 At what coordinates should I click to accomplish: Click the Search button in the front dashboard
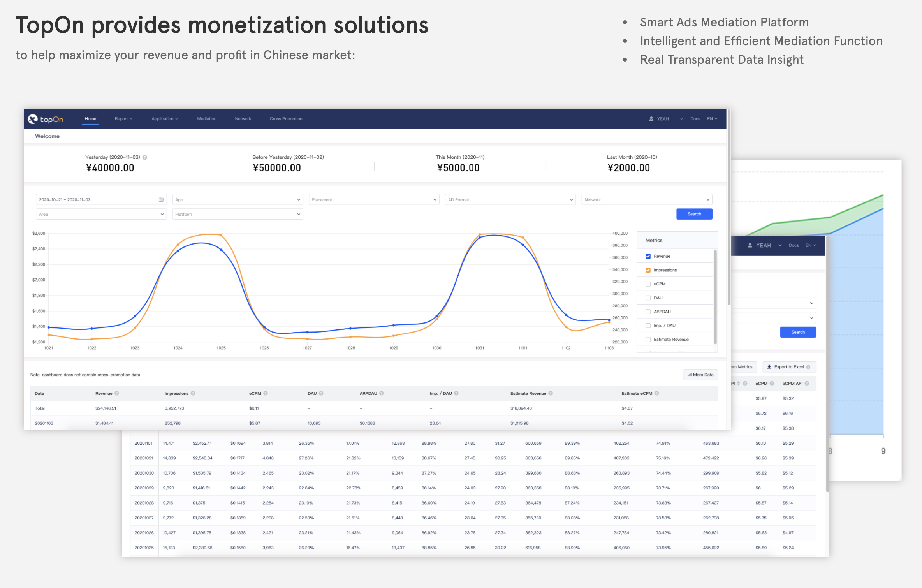pos(694,214)
